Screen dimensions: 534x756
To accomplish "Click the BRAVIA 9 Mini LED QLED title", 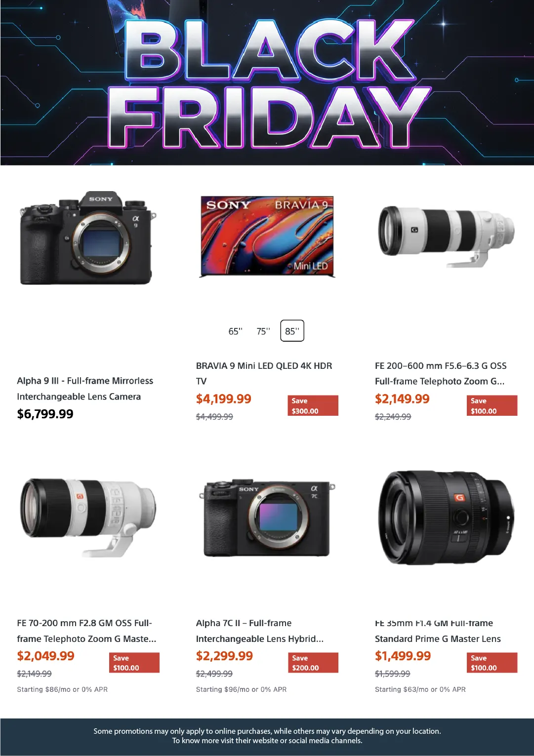I will coord(264,373).
